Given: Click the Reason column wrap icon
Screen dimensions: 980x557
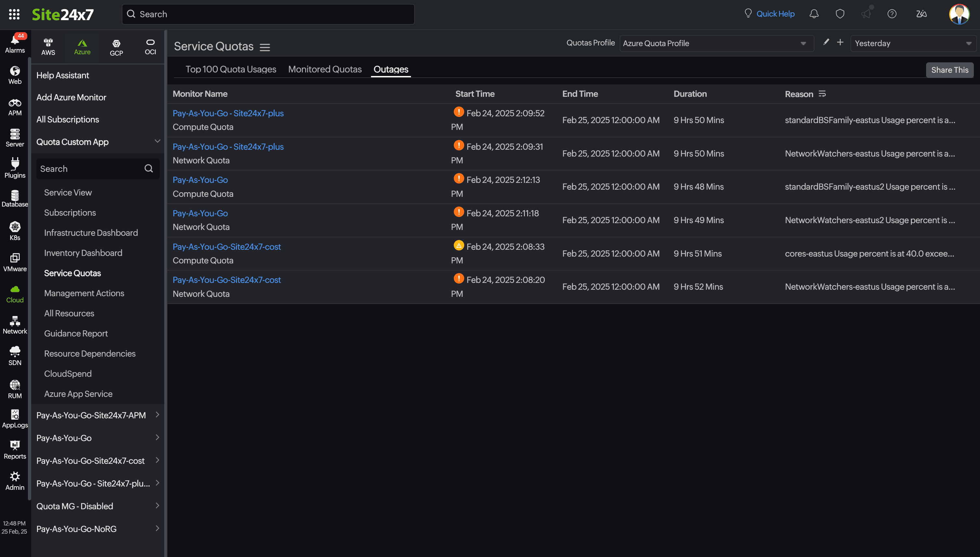Looking at the screenshot, I should point(822,94).
